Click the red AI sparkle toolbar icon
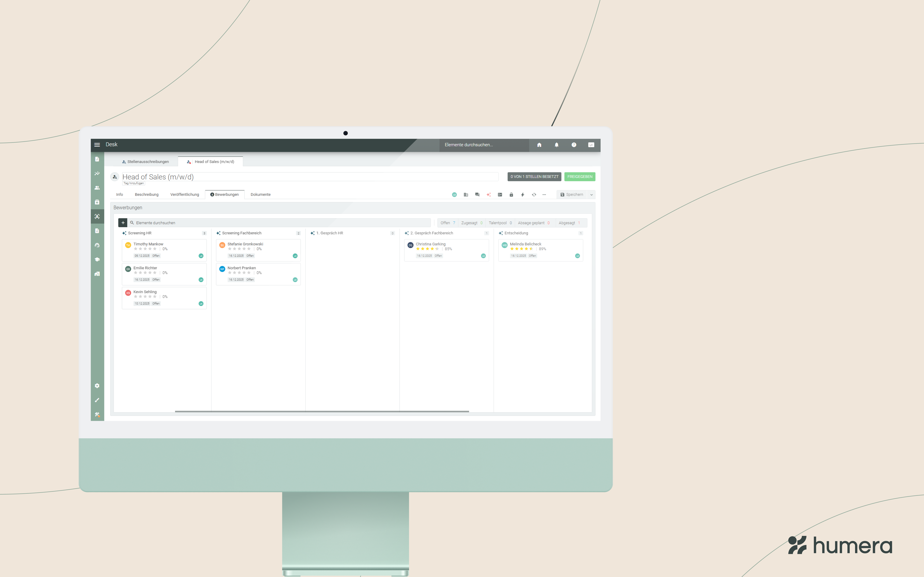Screen dimensions: 924x577 coord(488,195)
